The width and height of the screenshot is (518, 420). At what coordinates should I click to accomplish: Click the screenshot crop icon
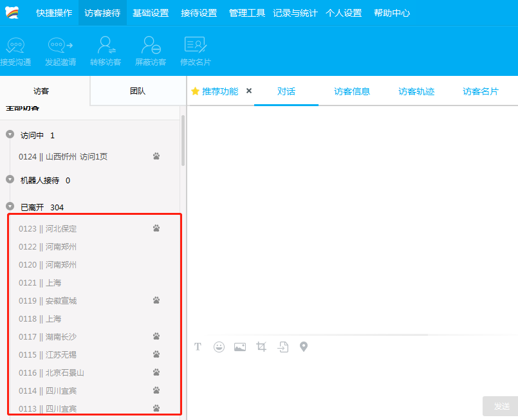[261, 347]
